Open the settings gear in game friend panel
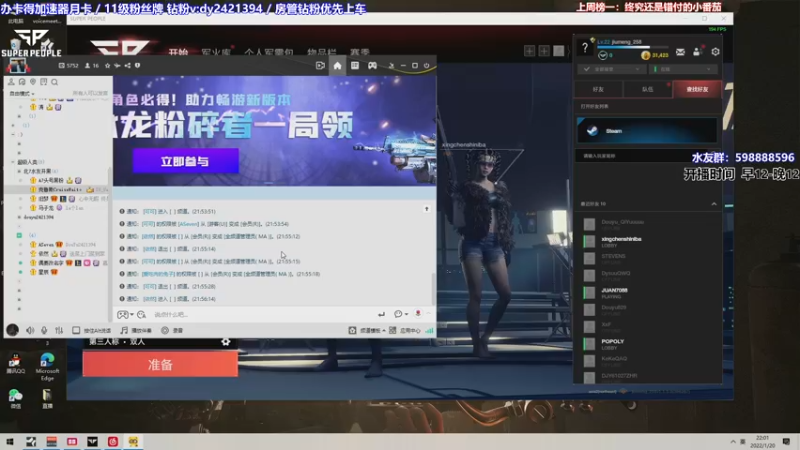 point(715,52)
